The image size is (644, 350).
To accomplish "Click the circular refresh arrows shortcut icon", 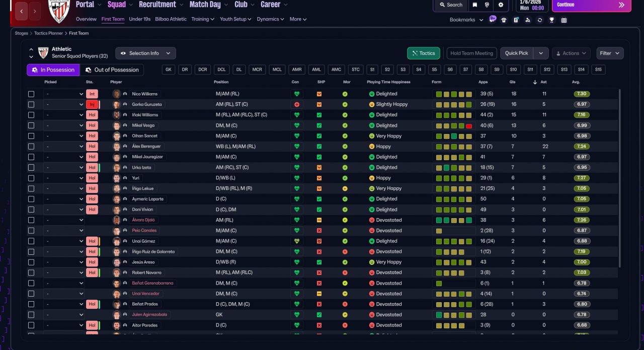I will 539,20.
